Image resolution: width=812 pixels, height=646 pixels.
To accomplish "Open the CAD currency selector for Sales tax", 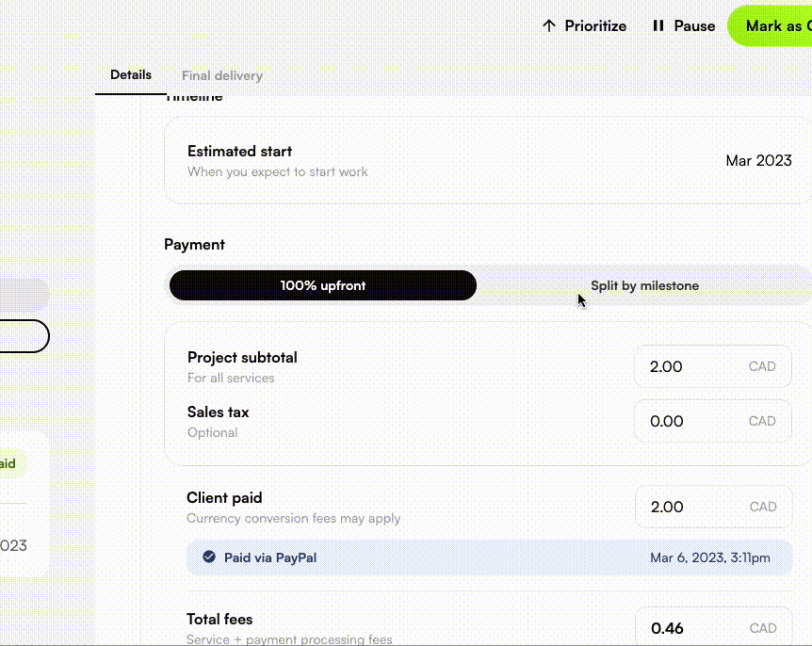I will [762, 421].
